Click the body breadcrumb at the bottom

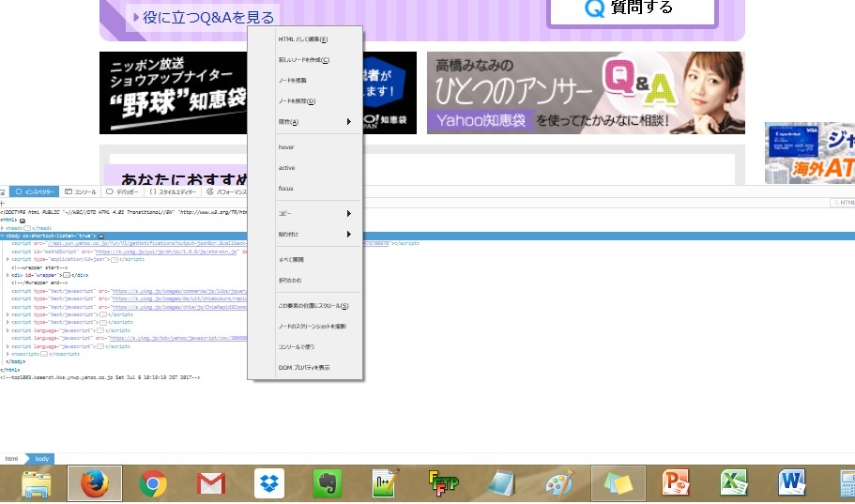click(41, 459)
